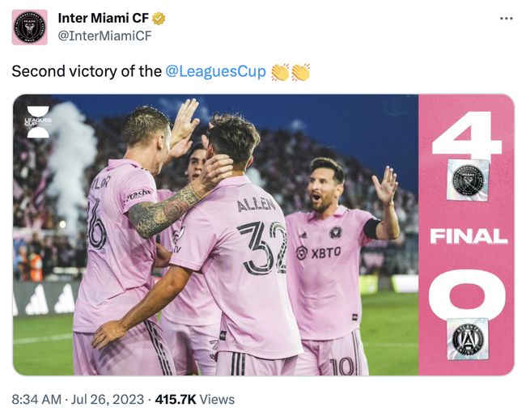This screenshot has height=420, width=526.
Task: Click the Jul 26, 2023 date
Action: 108,400
